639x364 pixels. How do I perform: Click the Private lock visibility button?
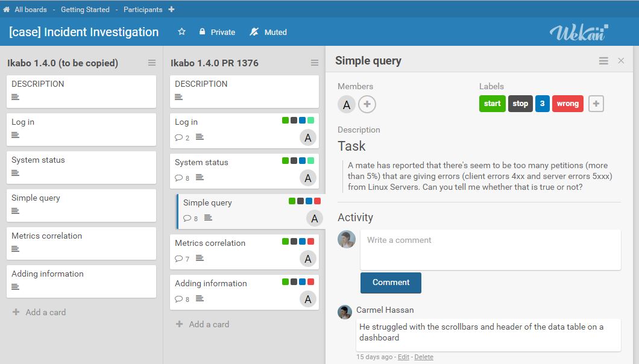click(217, 32)
